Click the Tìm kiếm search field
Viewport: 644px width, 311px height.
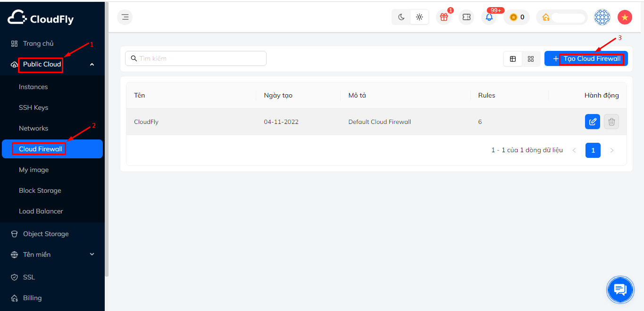click(196, 58)
